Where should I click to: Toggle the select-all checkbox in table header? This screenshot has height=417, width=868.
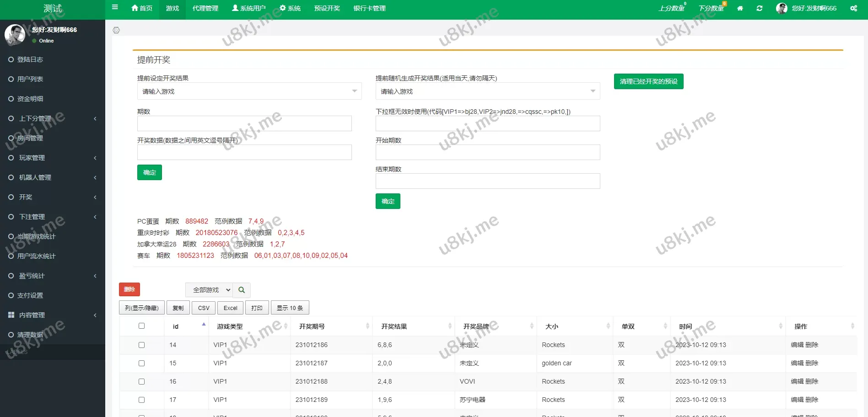(x=141, y=326)
